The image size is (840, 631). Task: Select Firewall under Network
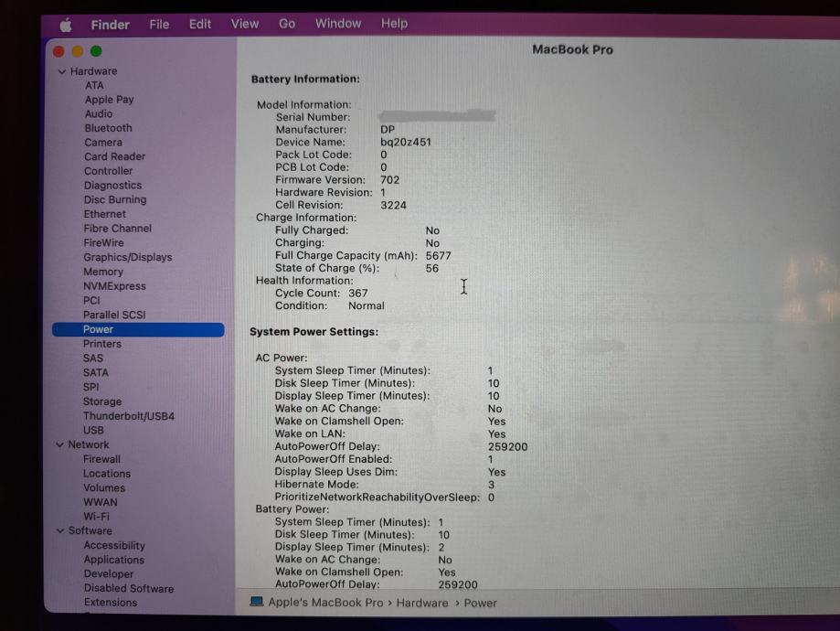tap(101, 459)
